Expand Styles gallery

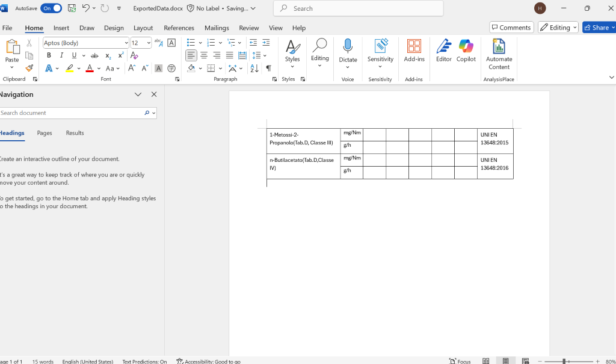pos(292,54)
